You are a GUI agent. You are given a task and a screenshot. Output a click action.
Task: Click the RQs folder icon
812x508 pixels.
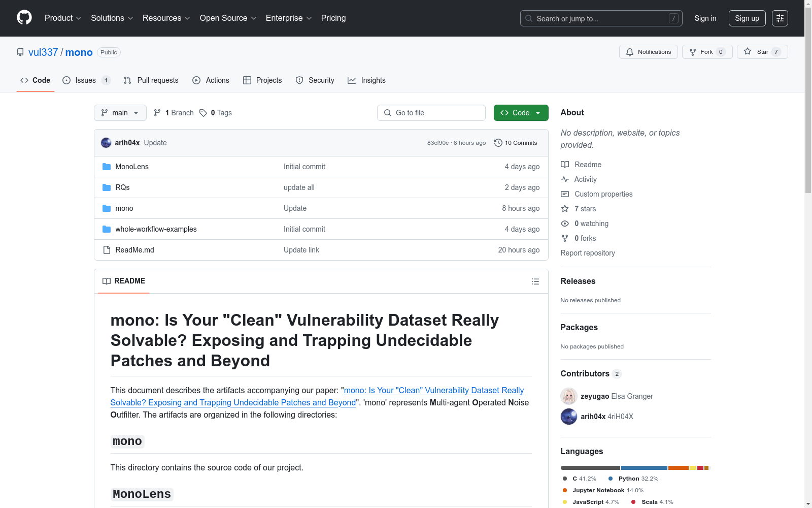click(107, 187)
